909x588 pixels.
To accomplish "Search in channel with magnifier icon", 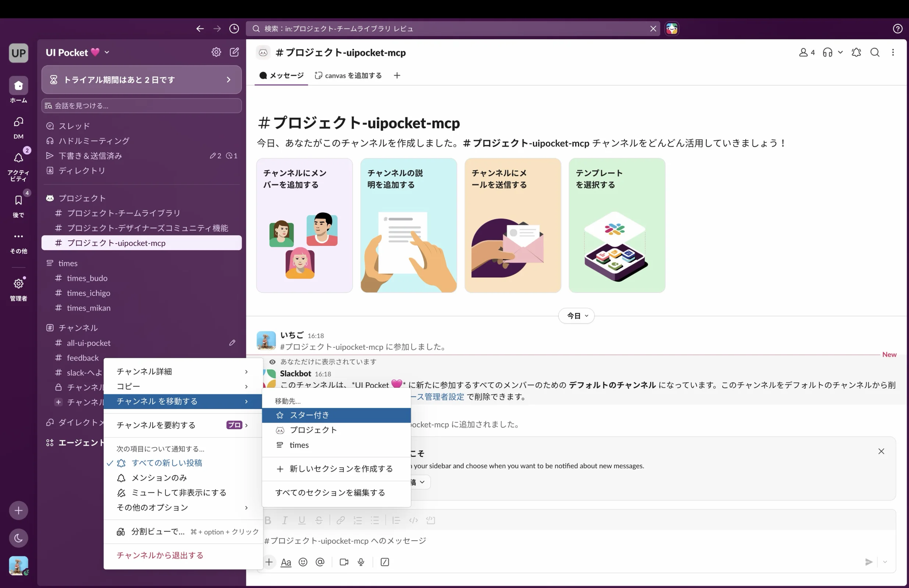I will [875, 52].
